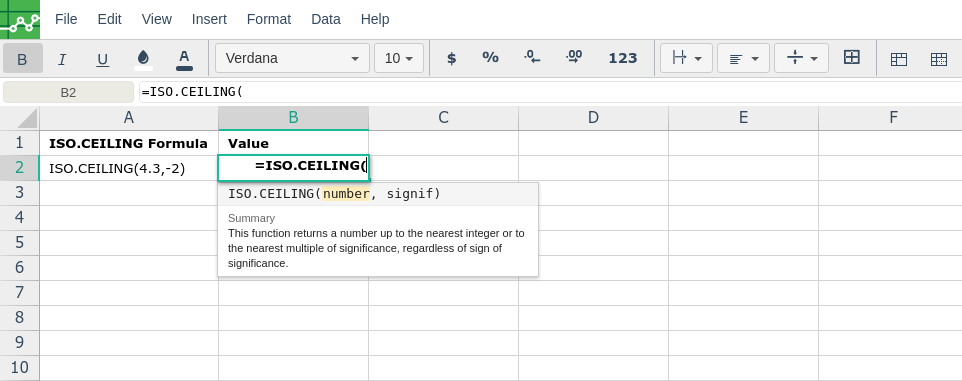Open the font size 10 dropdown
The width and height of the screenshot is (962, 381).
[399, 58]
